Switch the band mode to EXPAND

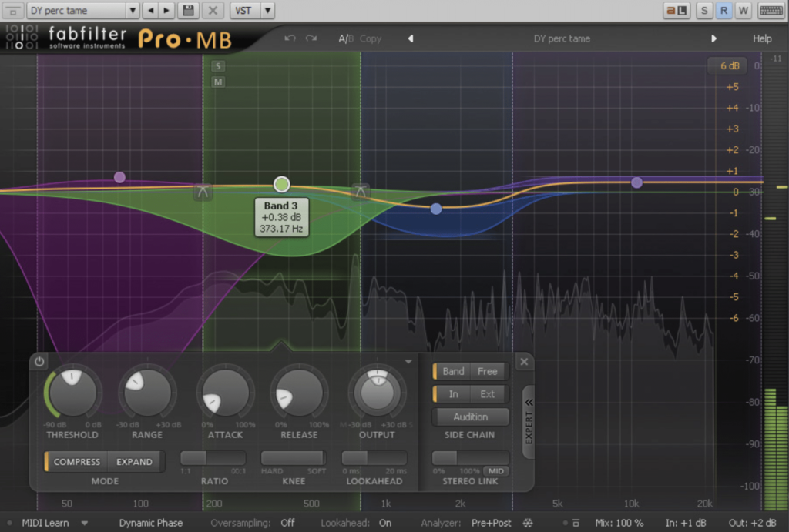tap(134, 462)
